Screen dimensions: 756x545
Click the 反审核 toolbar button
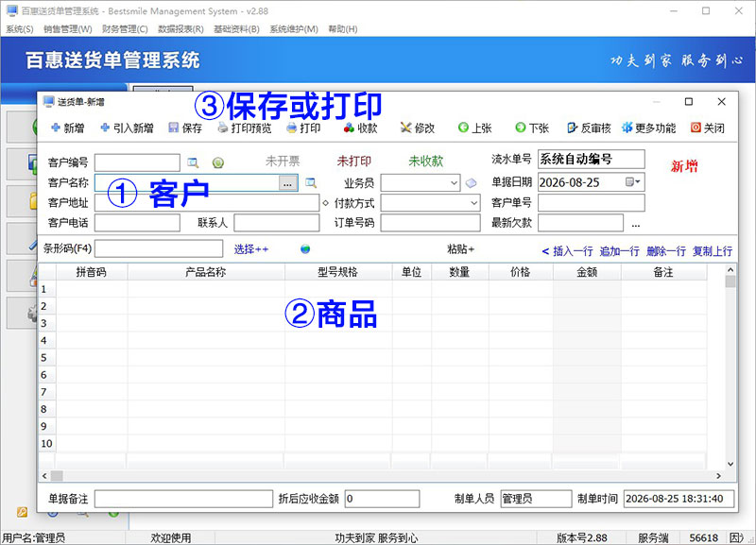(x=589, y=128)
